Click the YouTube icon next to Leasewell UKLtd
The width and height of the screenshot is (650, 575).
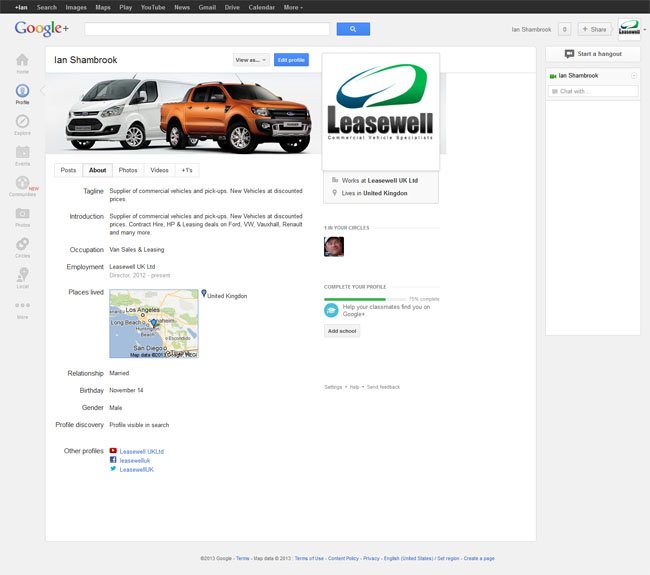point(113,451)
